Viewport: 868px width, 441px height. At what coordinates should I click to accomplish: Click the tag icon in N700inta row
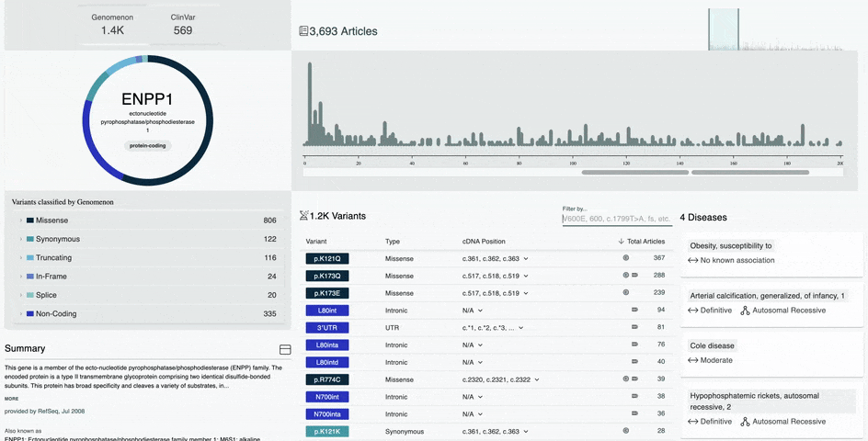(x=634, y=413)
